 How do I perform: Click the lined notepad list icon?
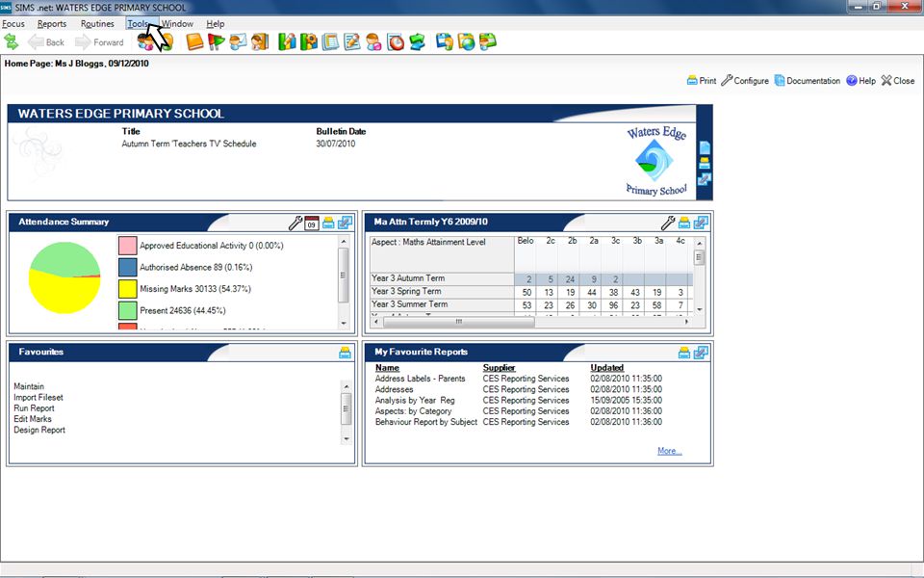[x=330, y=41]
